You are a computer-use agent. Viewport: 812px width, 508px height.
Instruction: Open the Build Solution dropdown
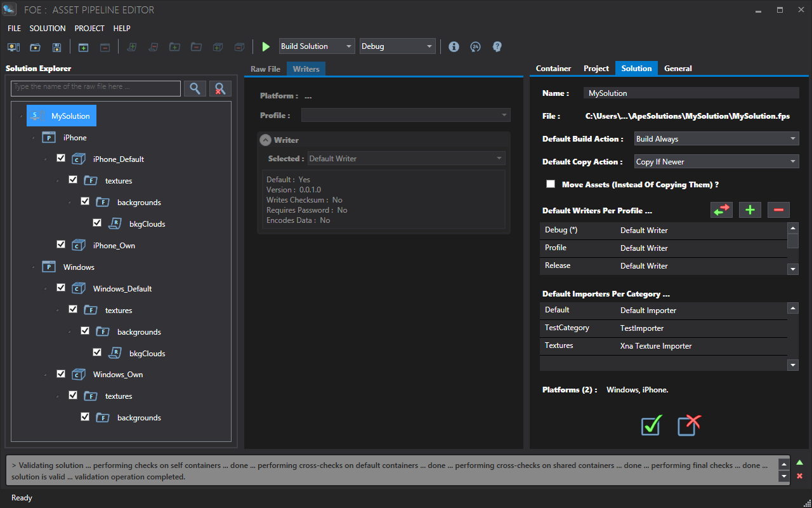click(x=317, y=46)
